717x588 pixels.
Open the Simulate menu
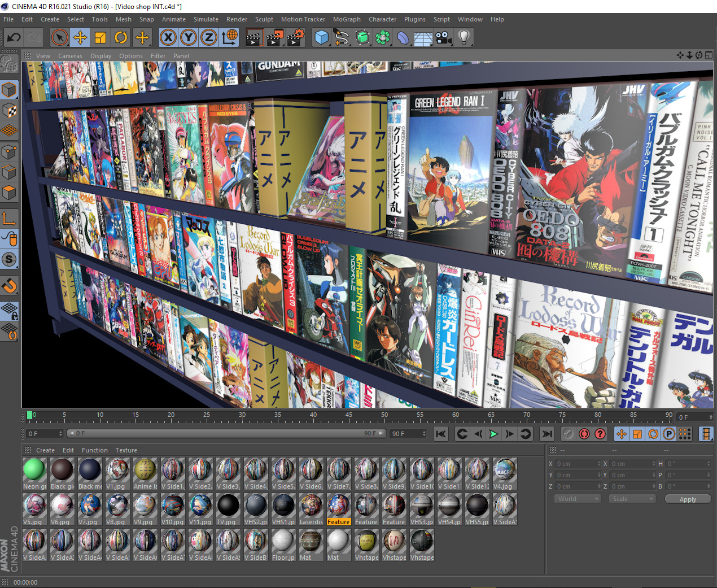tap(206, 19)
